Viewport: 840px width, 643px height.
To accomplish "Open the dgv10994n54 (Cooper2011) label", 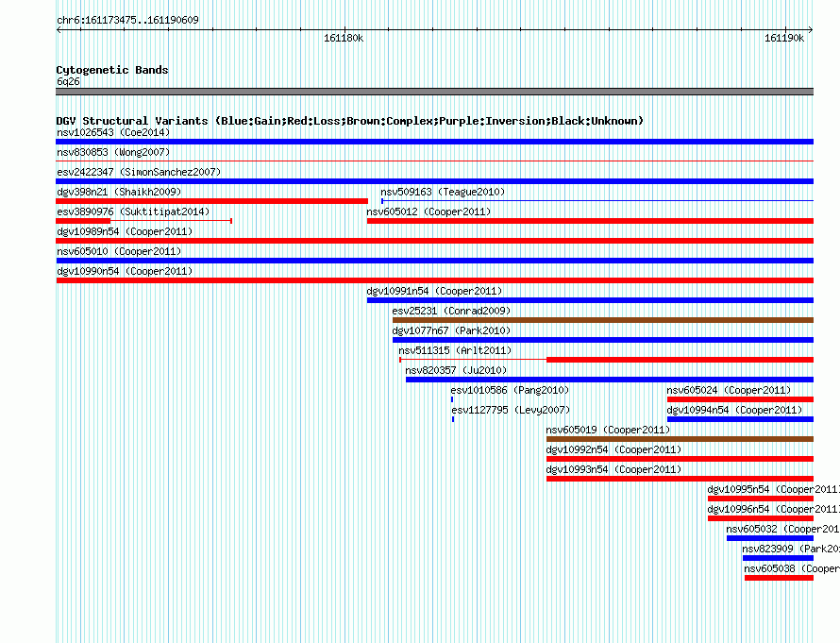I will click(734, 410).
